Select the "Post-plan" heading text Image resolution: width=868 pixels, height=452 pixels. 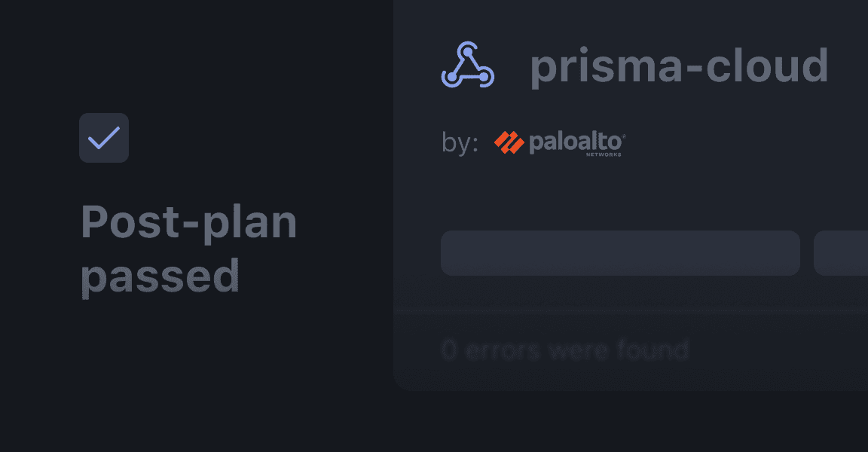[188, 222]
